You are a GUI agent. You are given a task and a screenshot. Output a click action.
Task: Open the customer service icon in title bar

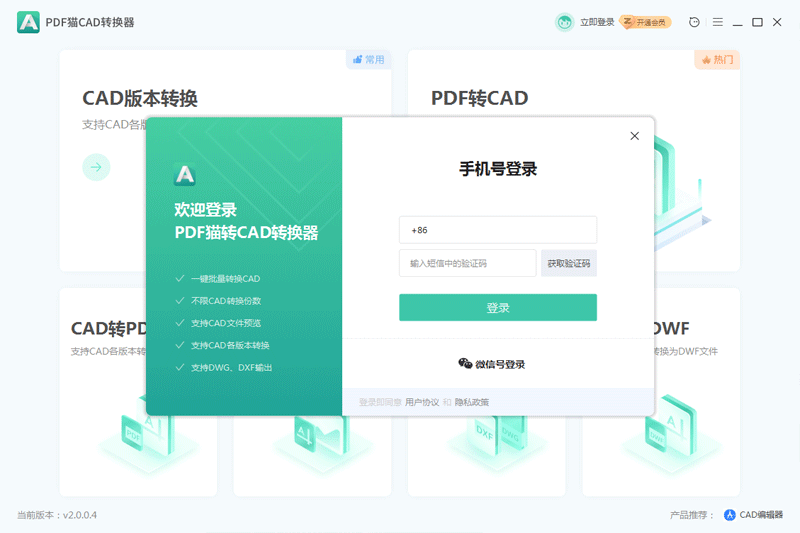[694, 22]
